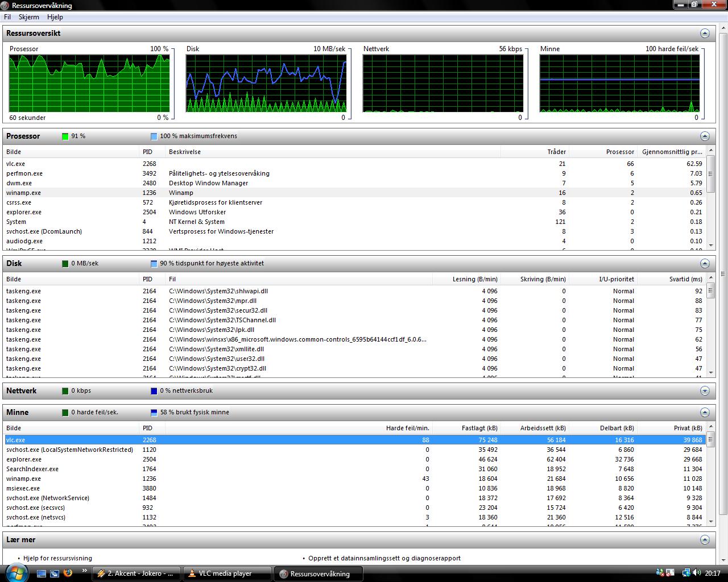Click the Ressursovervåkning title bar app icon
Image resolution: width=728 pixels, height=582 pixels.
point(6,6)
